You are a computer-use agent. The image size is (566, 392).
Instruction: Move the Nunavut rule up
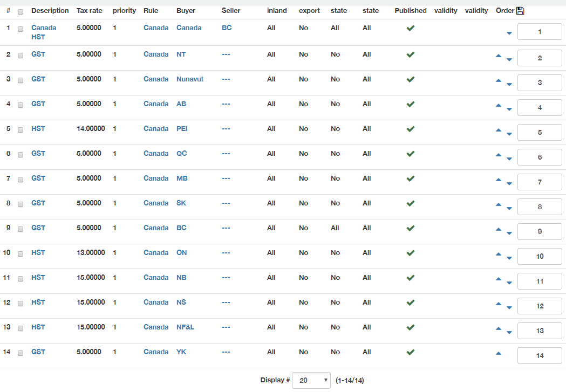point(499,81)
